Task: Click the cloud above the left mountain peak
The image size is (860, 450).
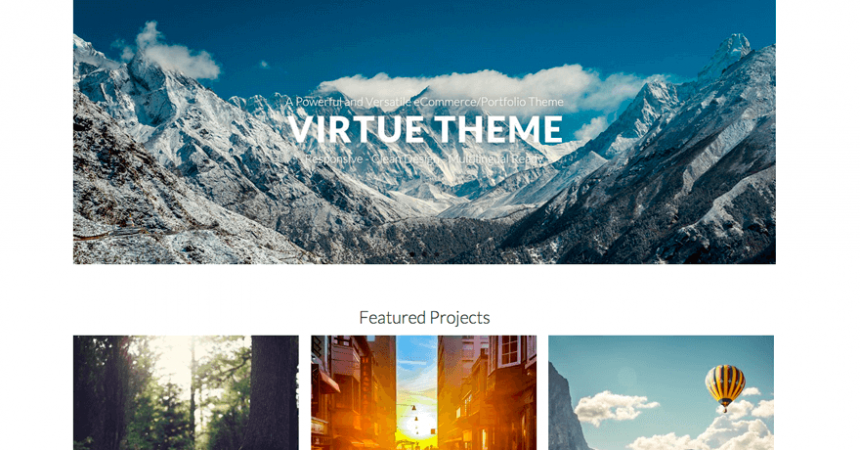Action: click(176, 53)
